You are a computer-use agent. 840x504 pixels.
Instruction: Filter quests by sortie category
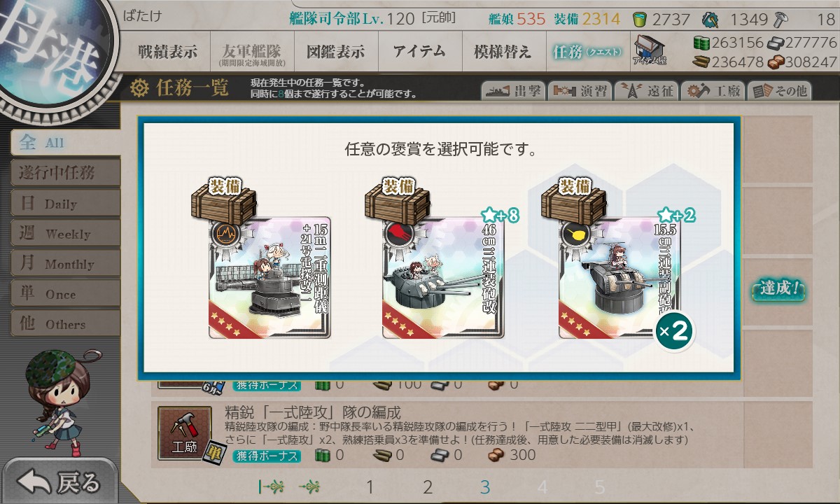(x=513, y=91)
